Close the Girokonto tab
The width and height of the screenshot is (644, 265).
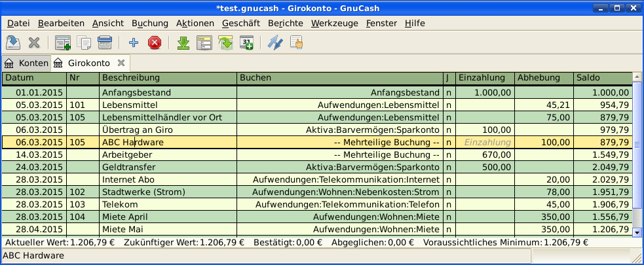tap(121, 63)
